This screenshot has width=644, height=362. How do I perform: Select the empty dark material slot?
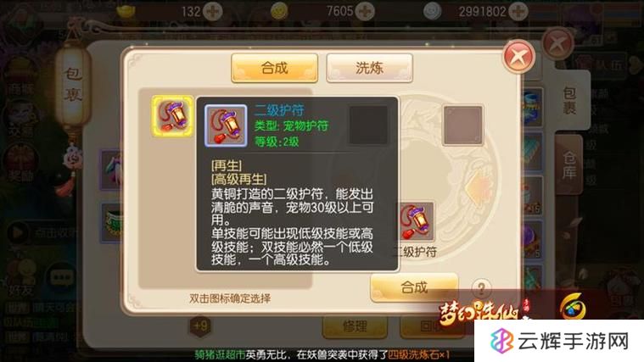[x=368, y=125]
